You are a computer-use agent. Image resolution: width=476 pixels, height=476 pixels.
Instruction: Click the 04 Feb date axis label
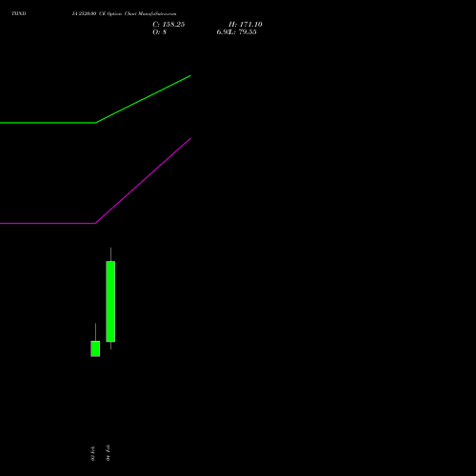[x=109, y=453]
